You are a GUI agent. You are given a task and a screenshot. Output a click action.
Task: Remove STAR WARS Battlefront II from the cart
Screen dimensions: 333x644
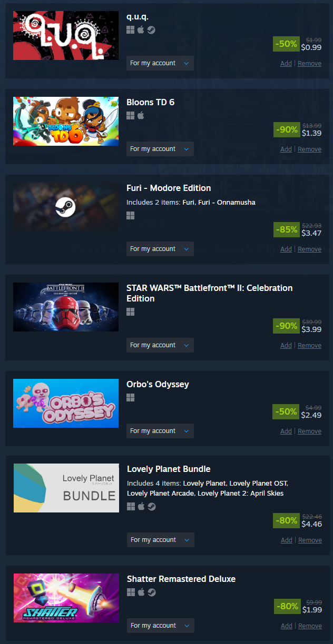coord(309,346)
